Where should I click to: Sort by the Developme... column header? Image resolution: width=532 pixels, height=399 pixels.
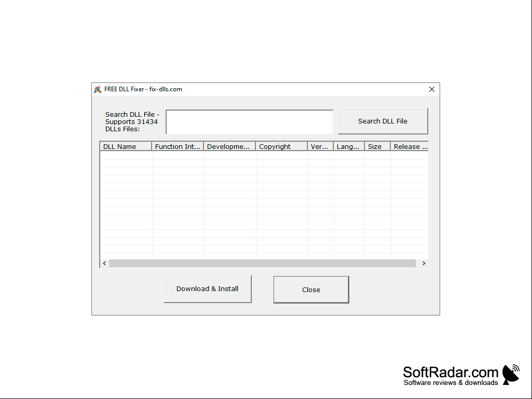229,146
